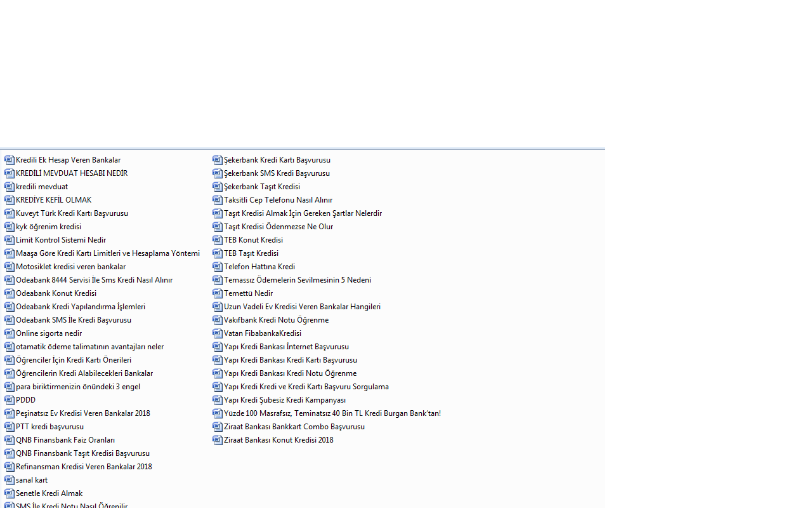Select the document icon for Odeabank Konut Kredisi
This screenshot has height=508, width=812.
pos(10,293)
